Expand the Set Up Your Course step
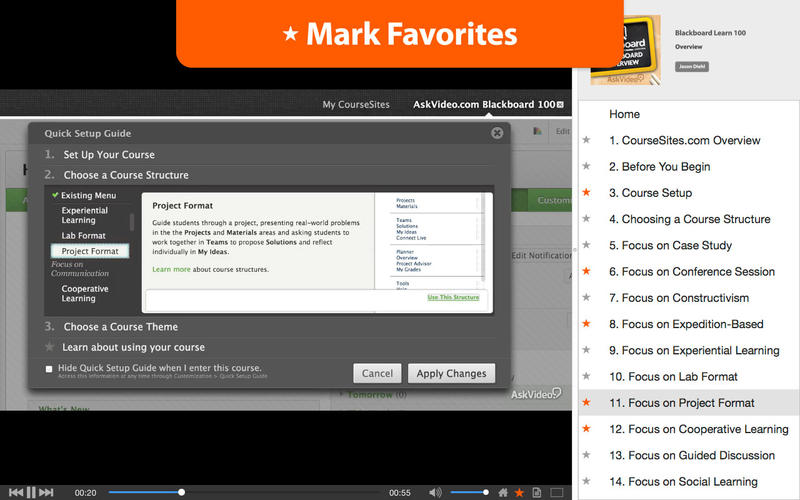This screenshot has width=800, height=500. point(109,155)
